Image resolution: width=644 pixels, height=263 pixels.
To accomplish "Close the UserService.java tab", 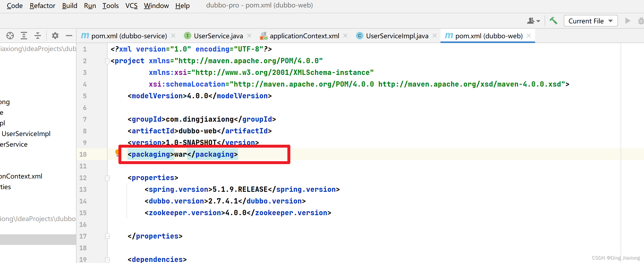I will pyautogui.click(x=249, y=36).
